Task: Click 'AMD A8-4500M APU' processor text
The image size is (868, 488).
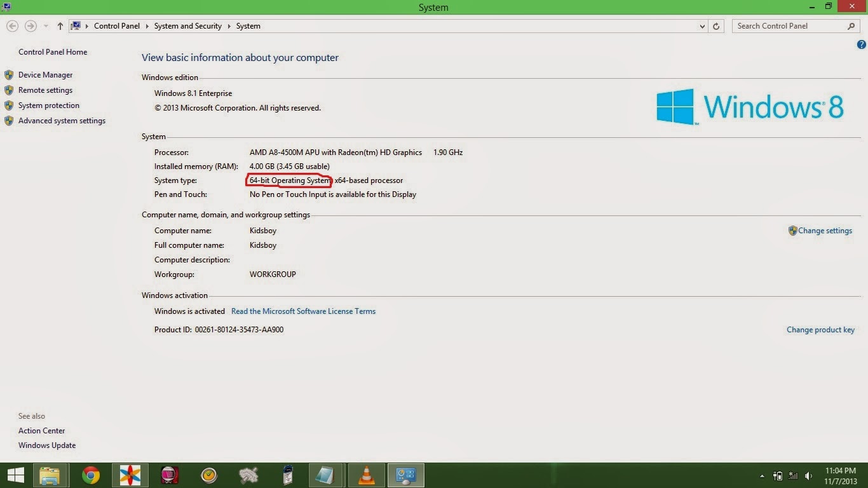Action: pos(336,152)
